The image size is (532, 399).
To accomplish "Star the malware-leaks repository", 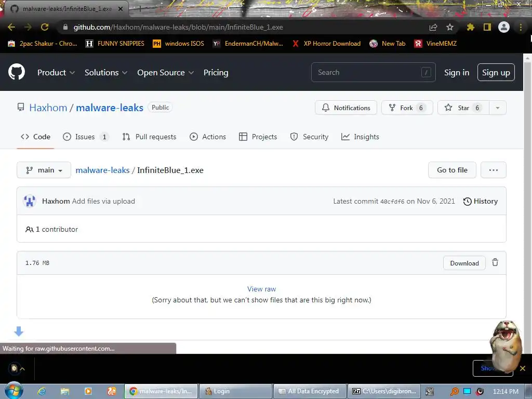I will click(x=463, y=108).
